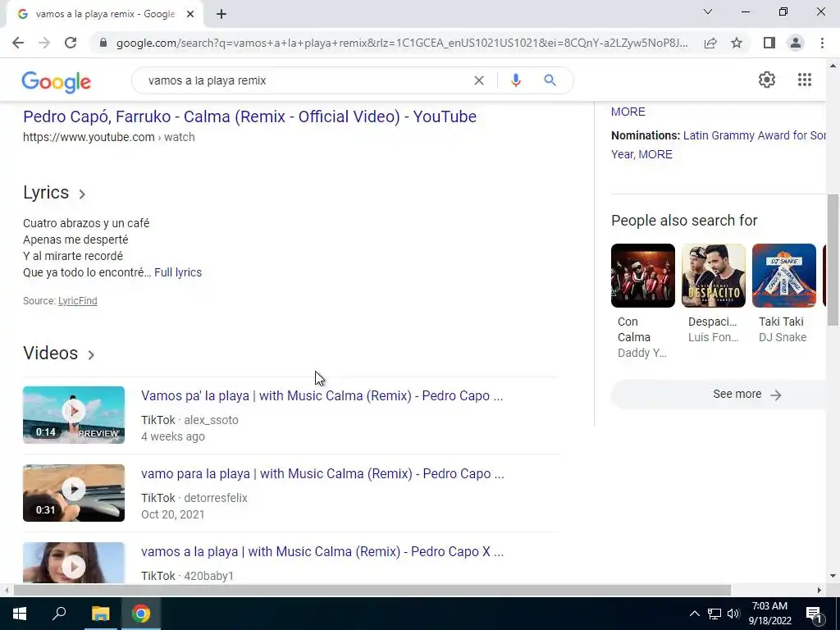Click in the search box text field
The width and height of the screenshot is (840, 630).
tap(305, 80)
